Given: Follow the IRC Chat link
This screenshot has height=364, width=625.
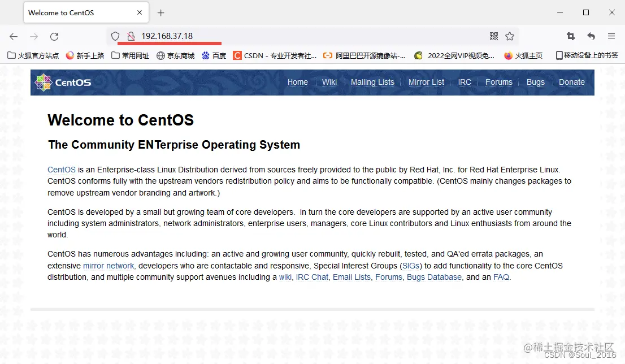Looking at the screenshot, I should click(312, 277).
